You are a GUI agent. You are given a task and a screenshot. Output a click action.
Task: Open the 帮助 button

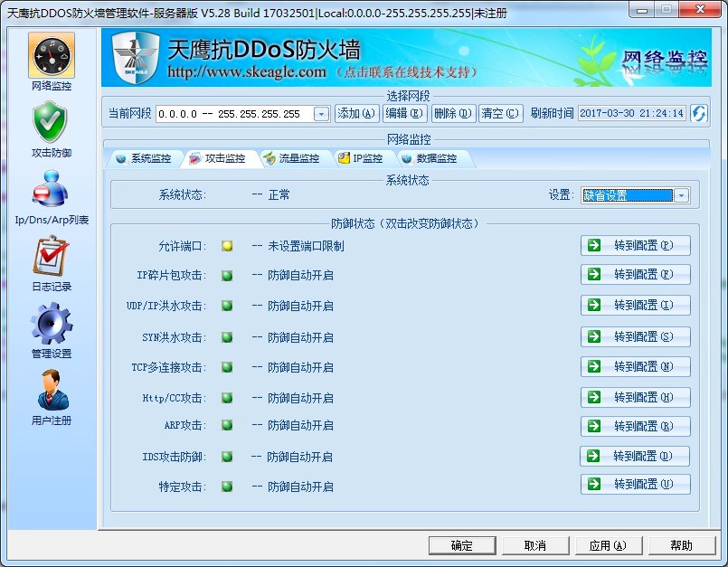682,545
